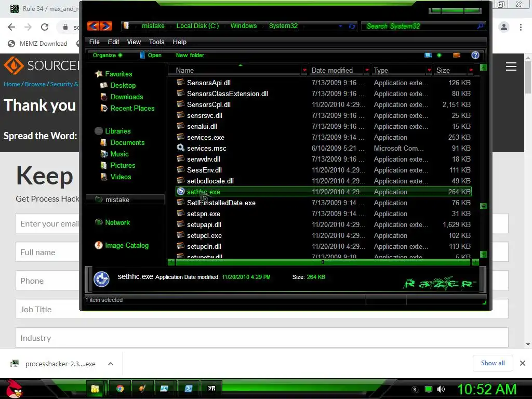This screenshot has height=399, width=532.
Task: Open the Chrome profile avatar
Action: pyautogui.click(x=504, y=27)
